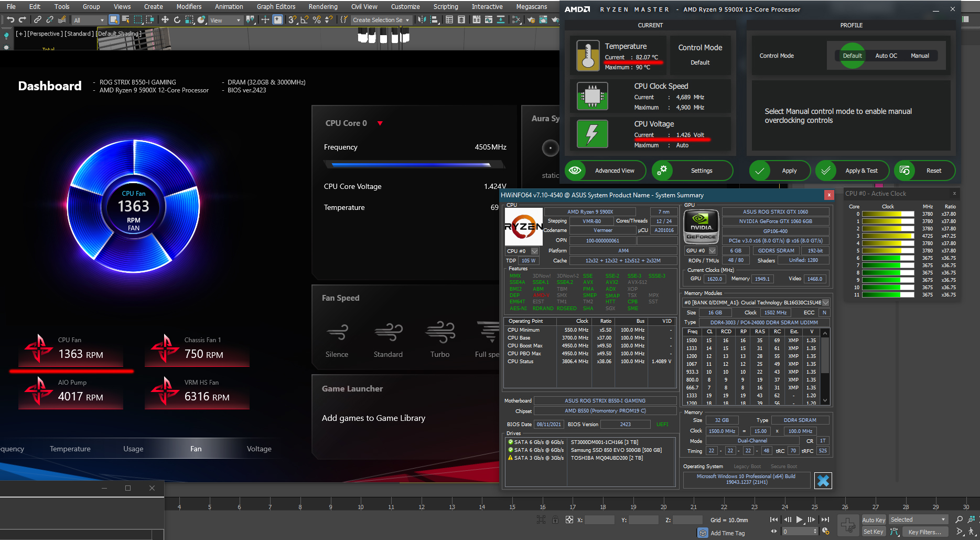Screen dimensions: 980x540
Task: Toggle Auto Key animation mode
Action: point(874,520)
